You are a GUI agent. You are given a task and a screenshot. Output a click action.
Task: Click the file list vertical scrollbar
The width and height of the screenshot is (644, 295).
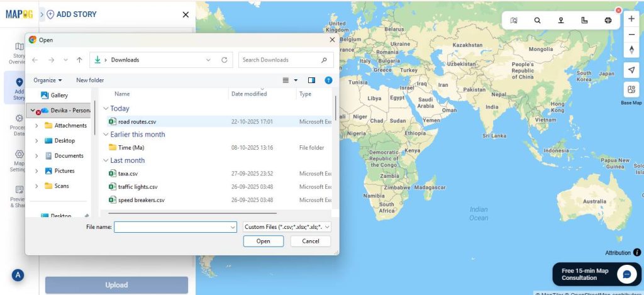(x=336, y=108)
